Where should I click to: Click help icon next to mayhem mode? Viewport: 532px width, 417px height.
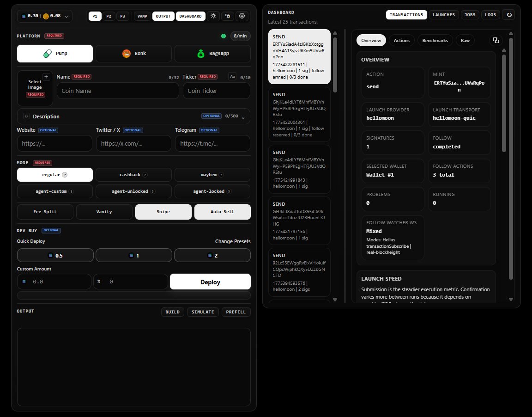[x=221, y=175]
